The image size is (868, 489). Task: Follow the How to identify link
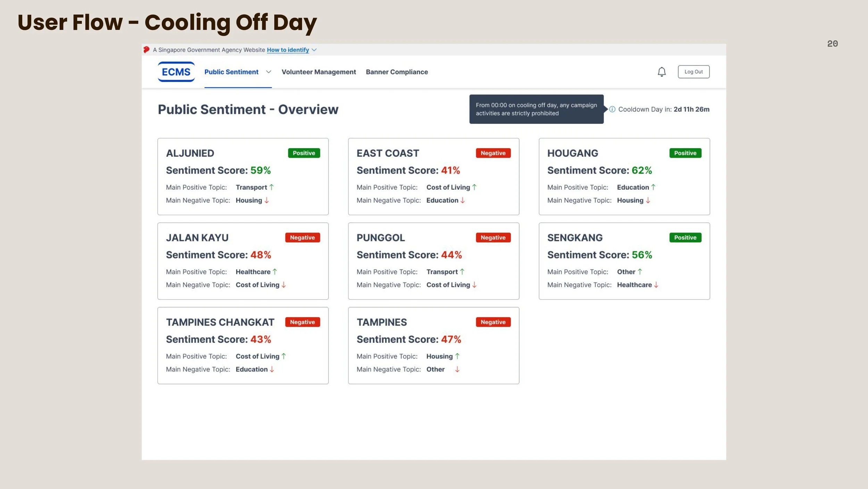pos(288,50)
